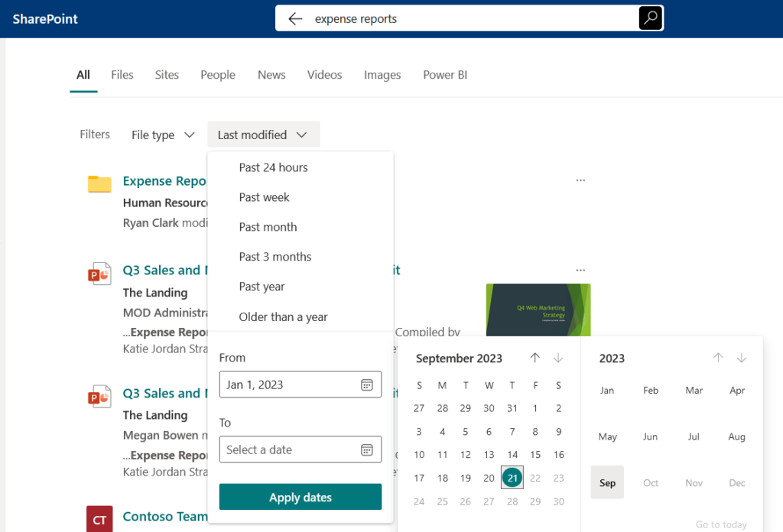783x532 pixels.
Task: Choose Jan in the month picker
Action: click(607, 391)
